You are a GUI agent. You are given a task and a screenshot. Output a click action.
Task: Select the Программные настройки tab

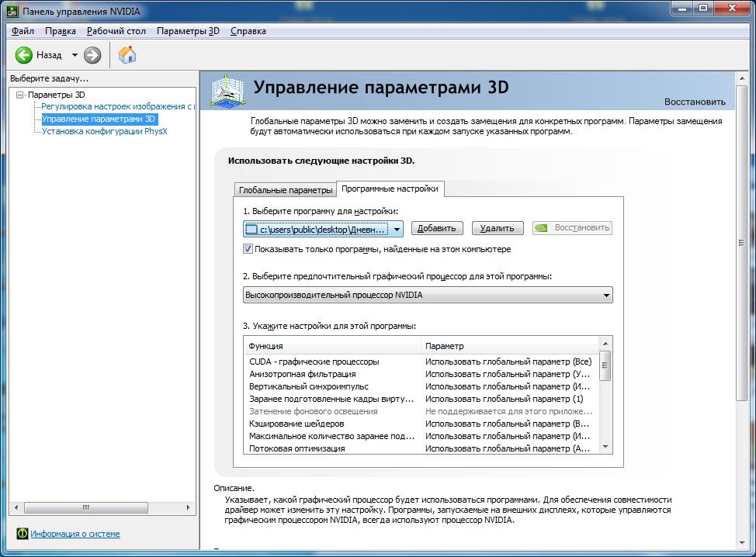[x=390, y=189]
